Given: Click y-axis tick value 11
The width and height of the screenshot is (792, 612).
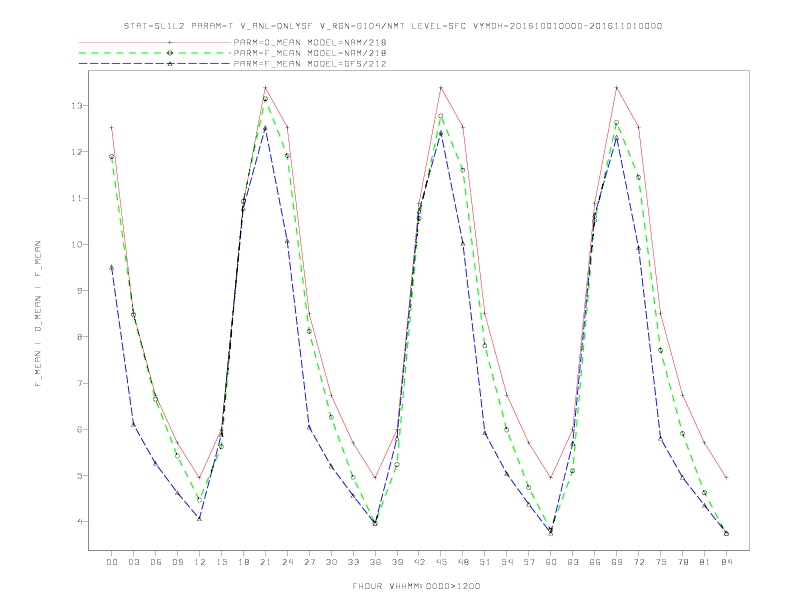Looking at the screenshot, I should pyautogui.click(x=76, y=198).
